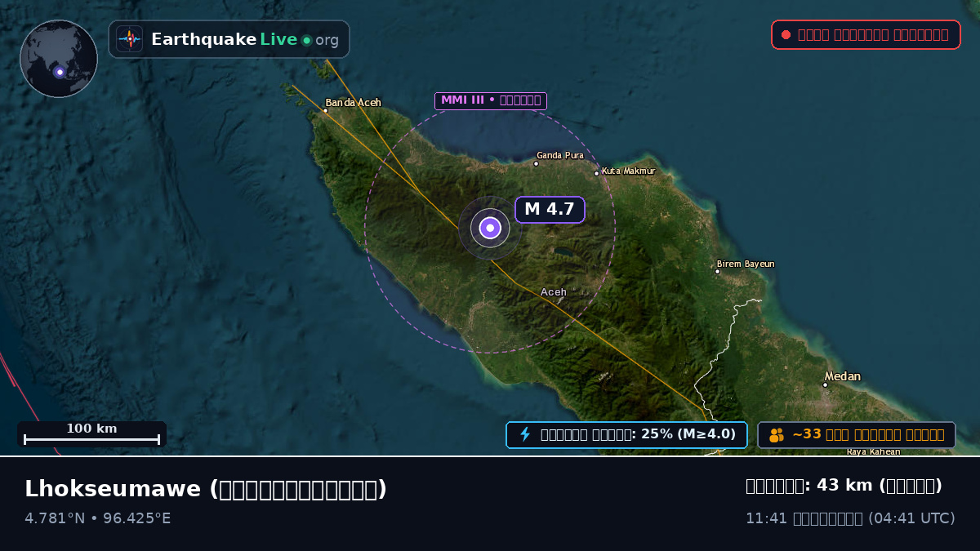
Task: Click the "~33" population exposure text
Action: point(807,434)
